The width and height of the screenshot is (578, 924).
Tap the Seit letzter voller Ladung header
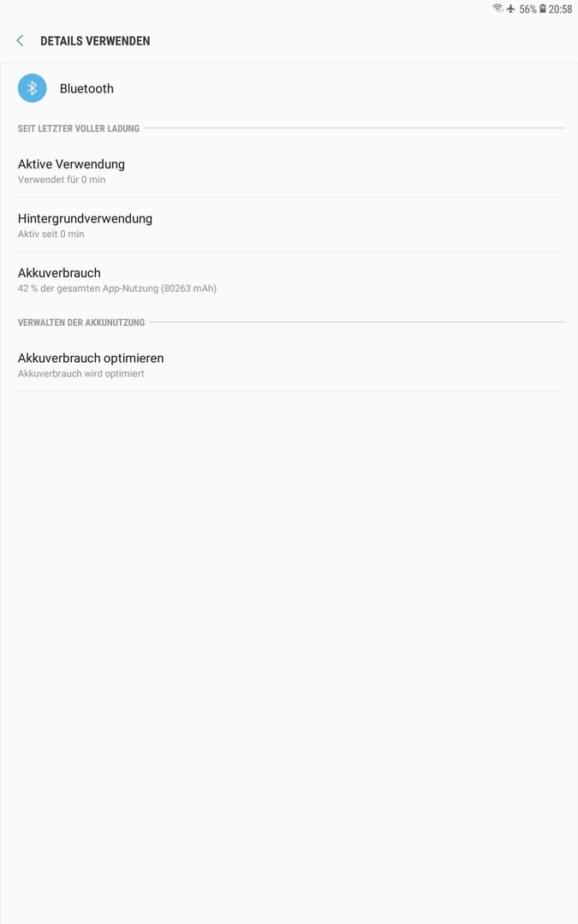[x=79, y=128]
